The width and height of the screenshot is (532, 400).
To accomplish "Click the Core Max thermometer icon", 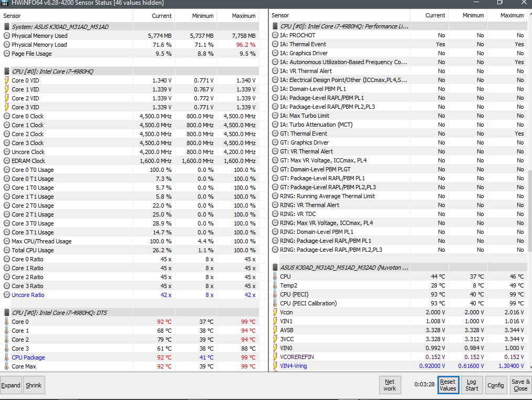I will pyautogui.click(x=6, y=366).
